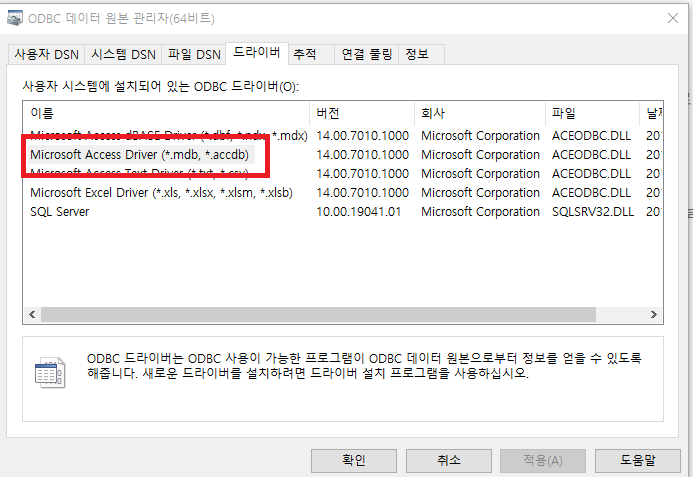Click the 확인 button

[x=354, y=461]
